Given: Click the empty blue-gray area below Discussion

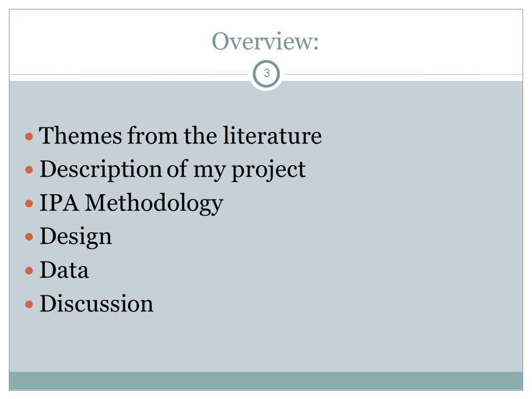Looking at the screenshot, I should 266,342.
